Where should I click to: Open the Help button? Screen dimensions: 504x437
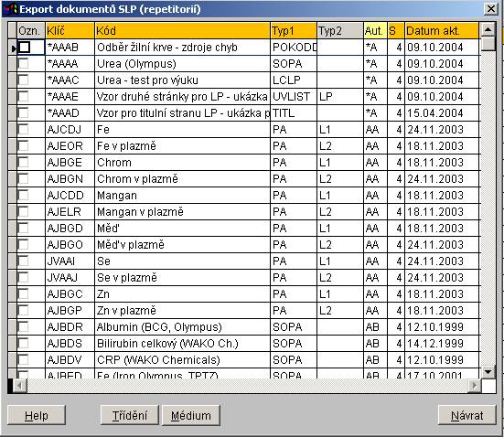[x=37, y=415]
